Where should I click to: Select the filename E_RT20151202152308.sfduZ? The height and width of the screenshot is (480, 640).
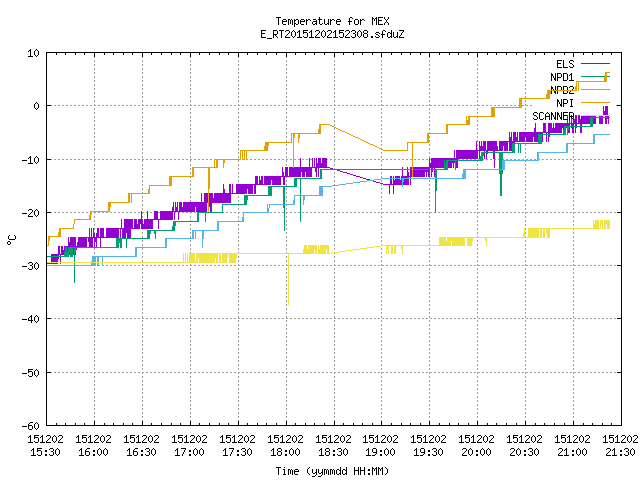click(332, 34)
